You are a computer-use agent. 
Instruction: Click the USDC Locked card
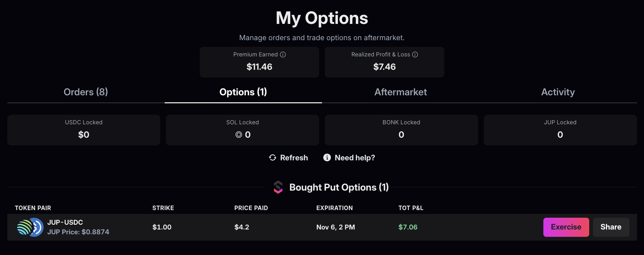coord(84,130)
